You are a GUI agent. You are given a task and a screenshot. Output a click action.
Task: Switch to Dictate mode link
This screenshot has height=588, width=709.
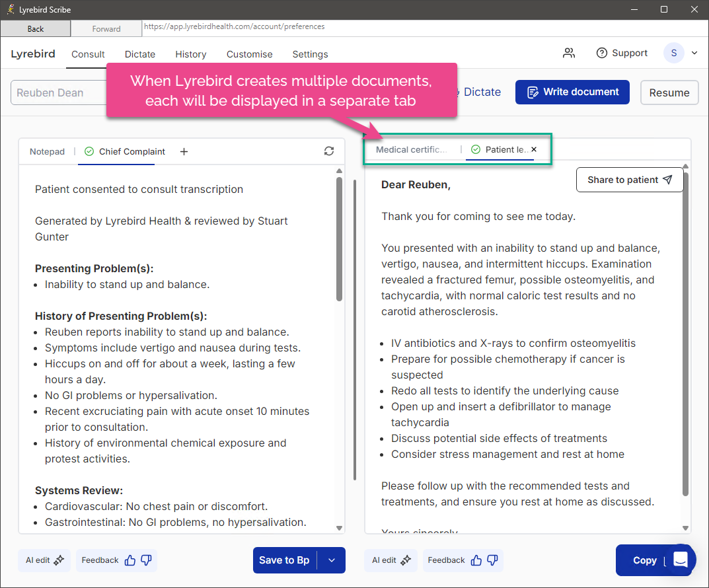(x=482, y=92)
